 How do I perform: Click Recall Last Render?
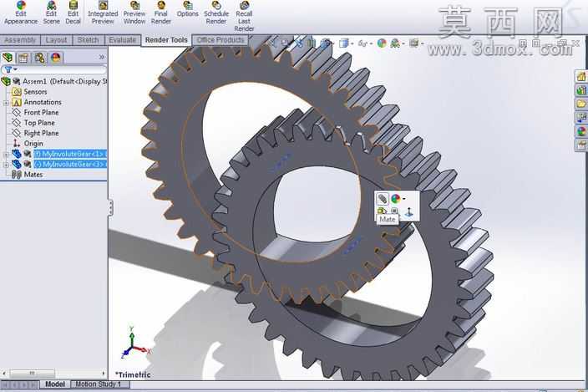coord(244,16)
